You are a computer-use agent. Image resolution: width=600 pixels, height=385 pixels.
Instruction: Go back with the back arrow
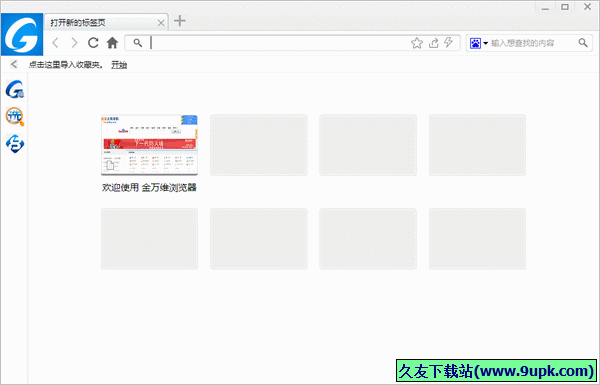(x=55, y=43)
